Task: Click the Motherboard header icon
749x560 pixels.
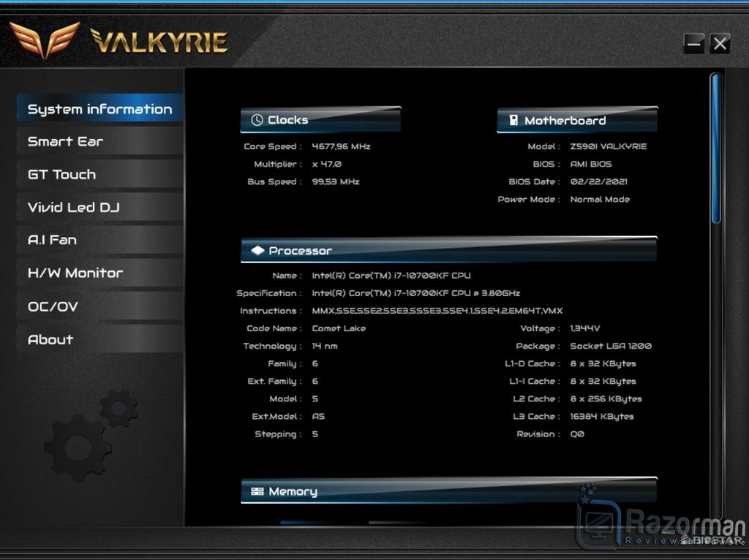Action: pos(513,120)
